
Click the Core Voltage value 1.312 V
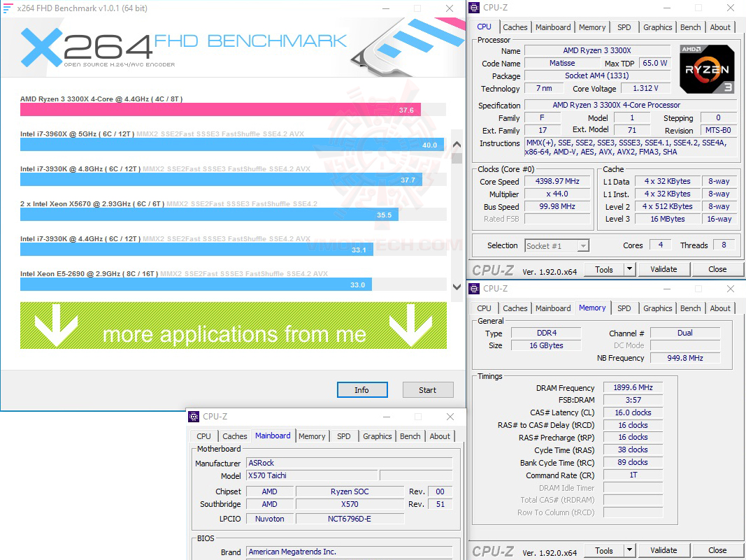(645, 89)
